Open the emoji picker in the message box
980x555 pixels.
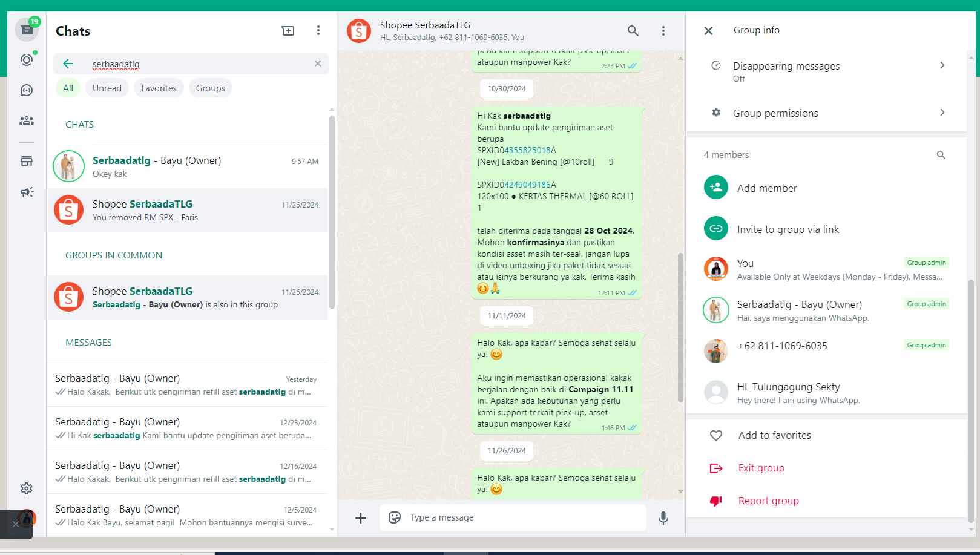pyautogui.click(x=395, y=517)
